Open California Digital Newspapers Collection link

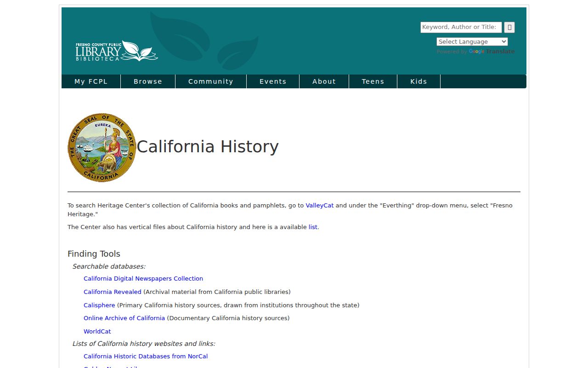[143, 279]
